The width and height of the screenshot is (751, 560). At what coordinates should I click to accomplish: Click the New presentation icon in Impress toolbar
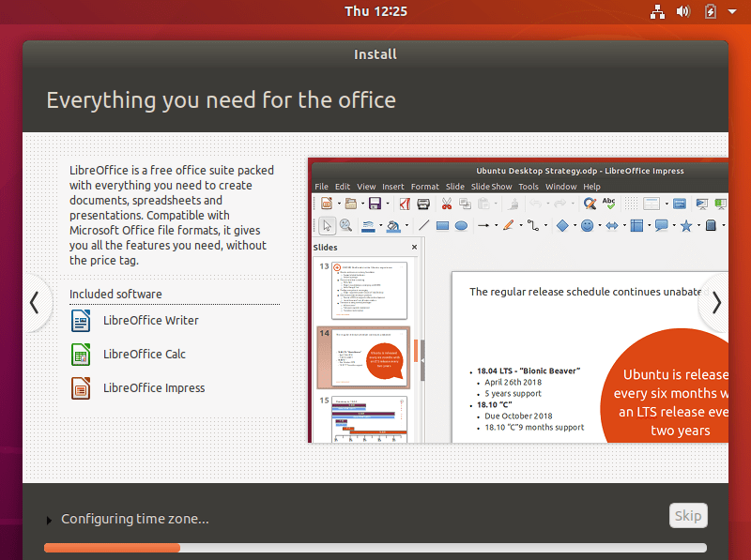pyautogui.click(x=327, y=204)
